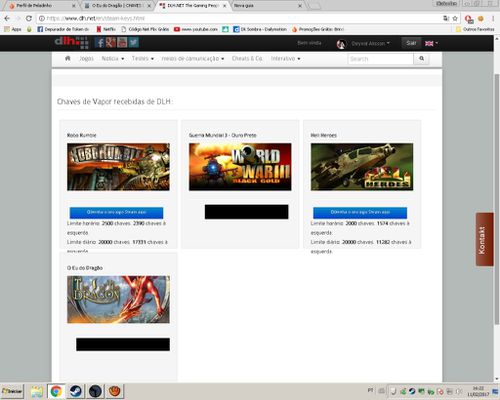Open Chrome's three-dot menu
Image resolution: width=500 pixels, height=400 pixels.
[x=493, y=19]
